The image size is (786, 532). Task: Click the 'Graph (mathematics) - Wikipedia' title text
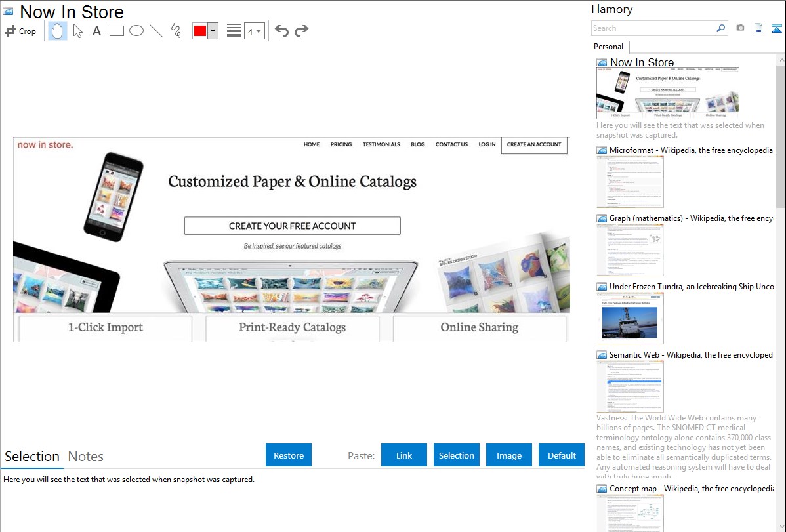click(x=691, y=218)
